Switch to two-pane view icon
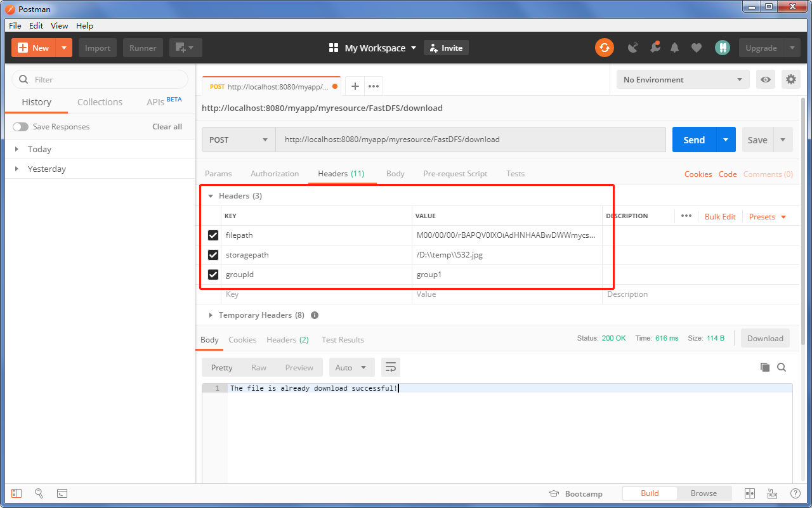This screenshot has height=508, width=812. (x=749, y=493)
